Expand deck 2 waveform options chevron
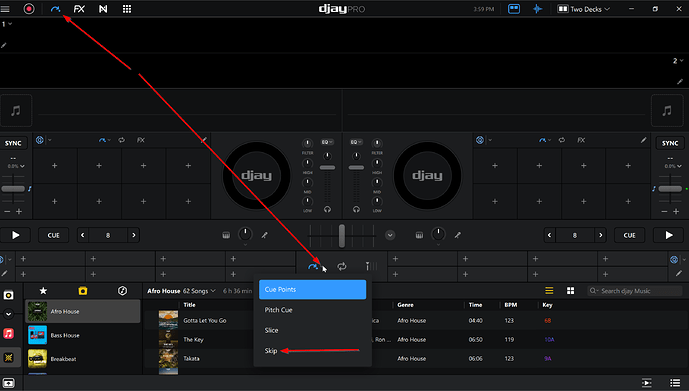Viewport: 689px width, 391px height. point(682,61)
